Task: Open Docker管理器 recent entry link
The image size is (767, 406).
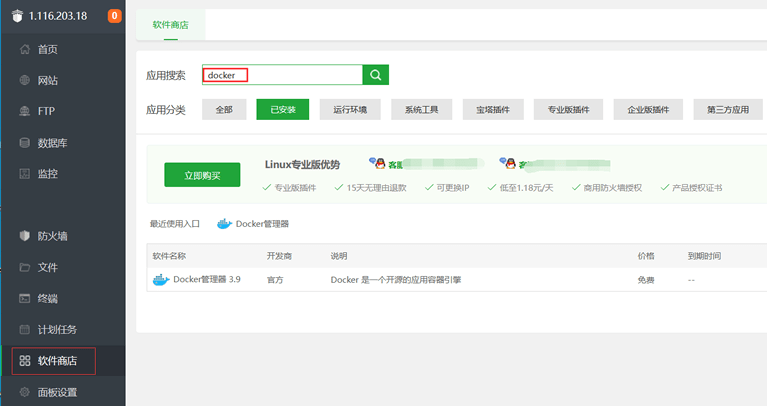Action: [x=262, y=224]
